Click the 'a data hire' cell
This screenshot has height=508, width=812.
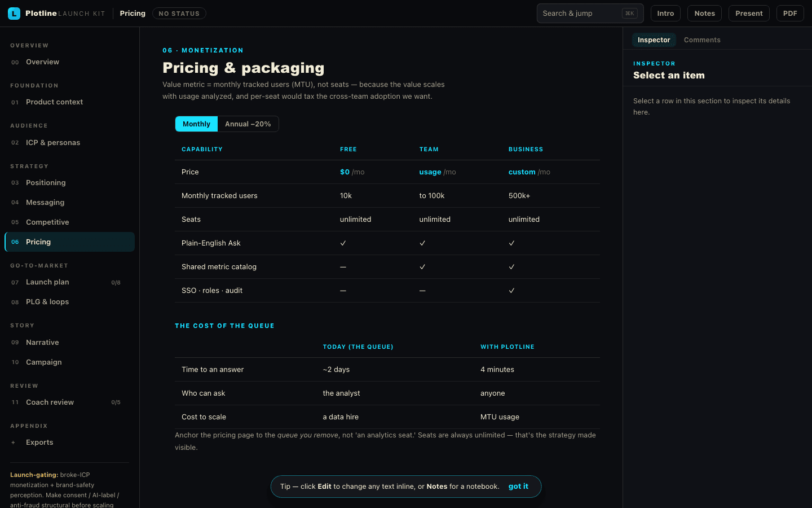point(341,417)
